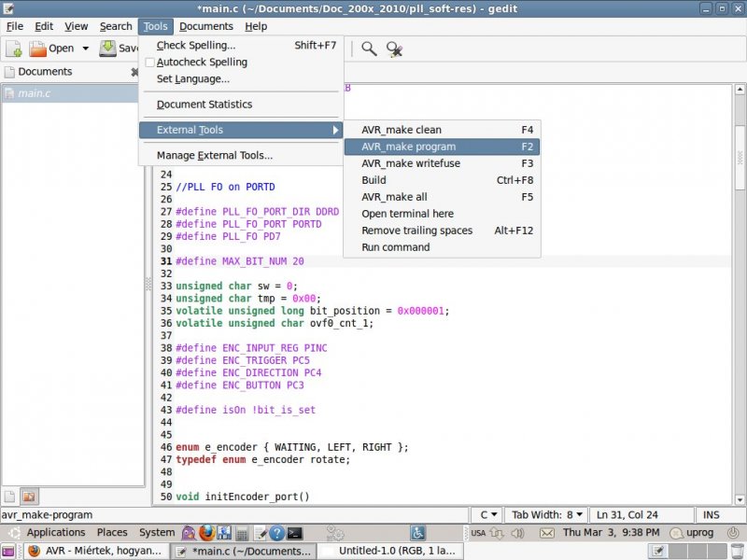Screen dimensions: 747x560
Task: Open the Tab Width dropdown
Action: click(547, 515)
